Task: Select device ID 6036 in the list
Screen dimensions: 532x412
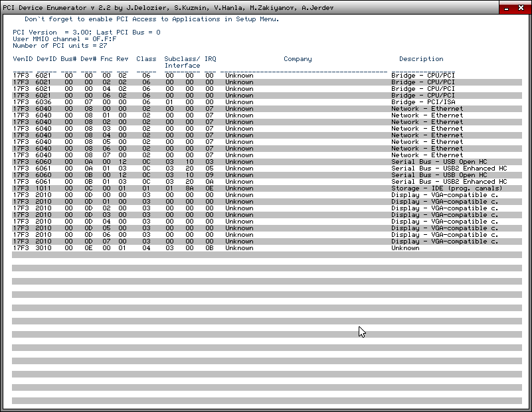Action: pyautogui.click(x=43, y=102)
